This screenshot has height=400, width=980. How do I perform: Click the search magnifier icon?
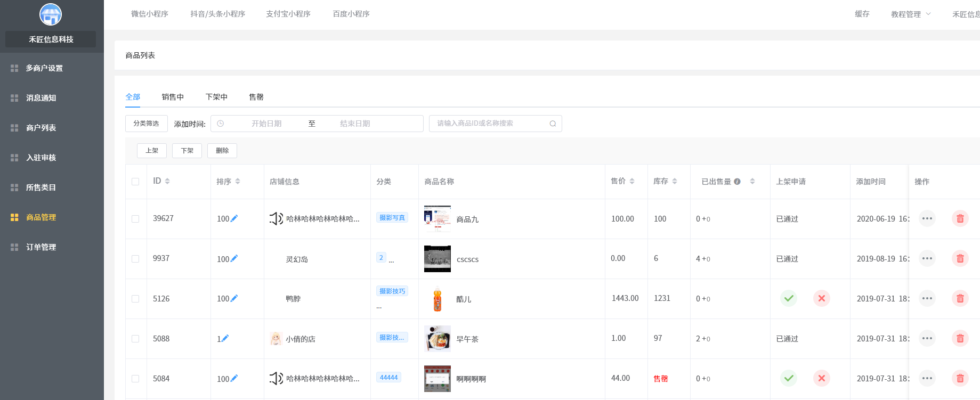(553, 124)
